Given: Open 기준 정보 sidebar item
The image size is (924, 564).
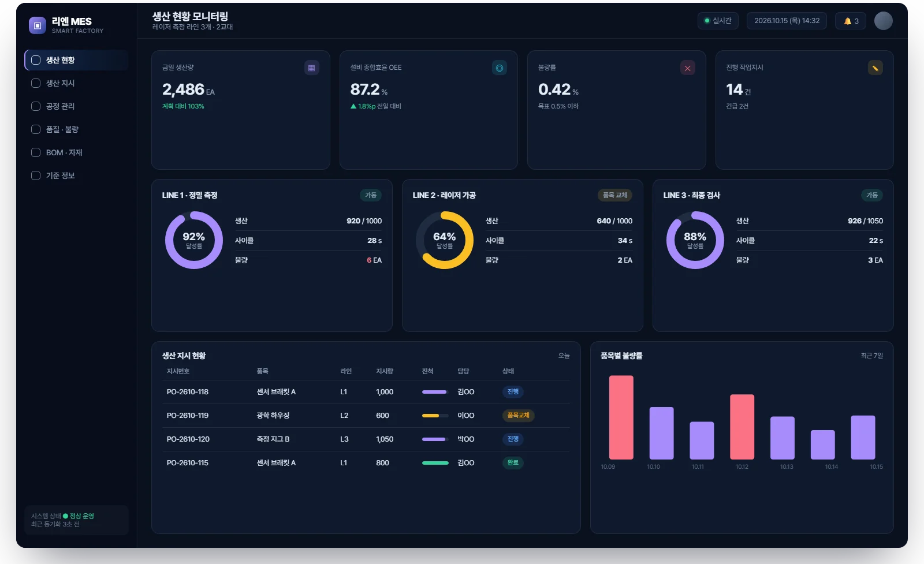Looking at the screenshot, I should coord(76,175).
